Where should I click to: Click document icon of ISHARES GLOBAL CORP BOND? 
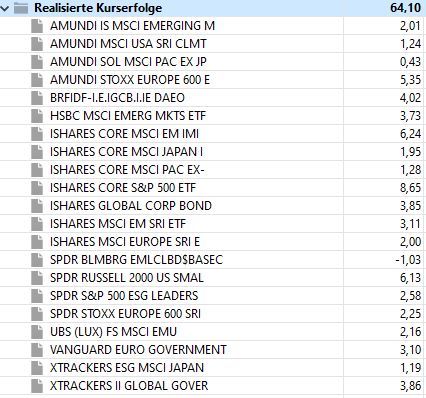(37, 206)
